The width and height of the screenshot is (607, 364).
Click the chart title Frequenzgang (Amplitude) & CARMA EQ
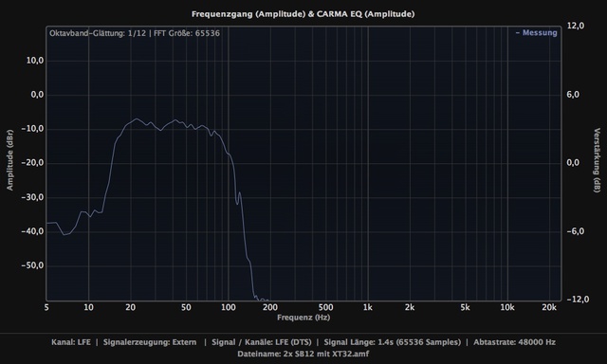pos(303,14)
